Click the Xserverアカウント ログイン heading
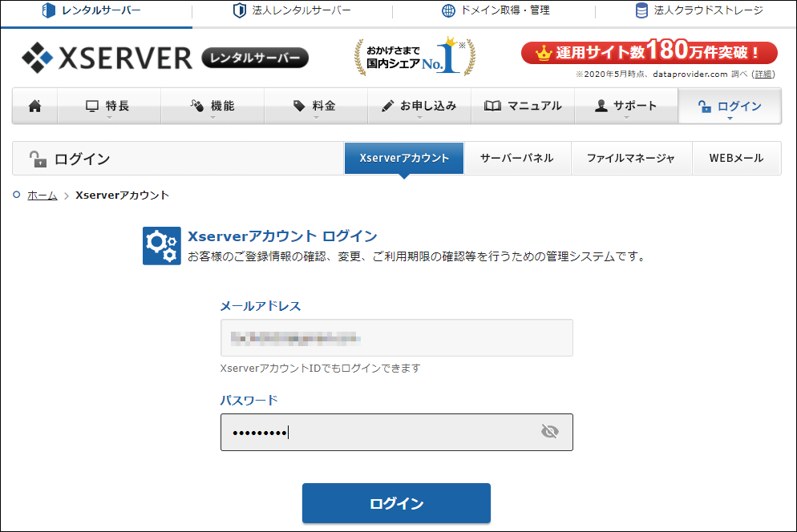This screenshot has height=532, width=797. pos(282,236)
